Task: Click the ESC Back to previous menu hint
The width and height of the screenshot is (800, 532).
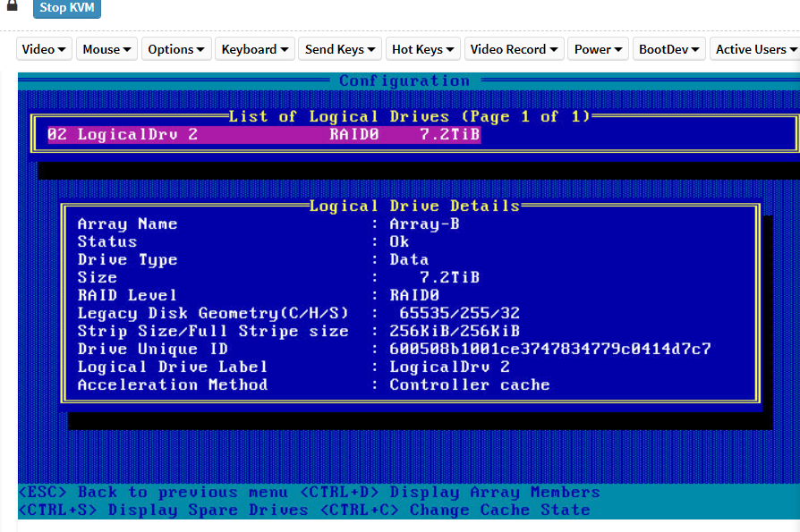Action: click(x=153, y=493)
